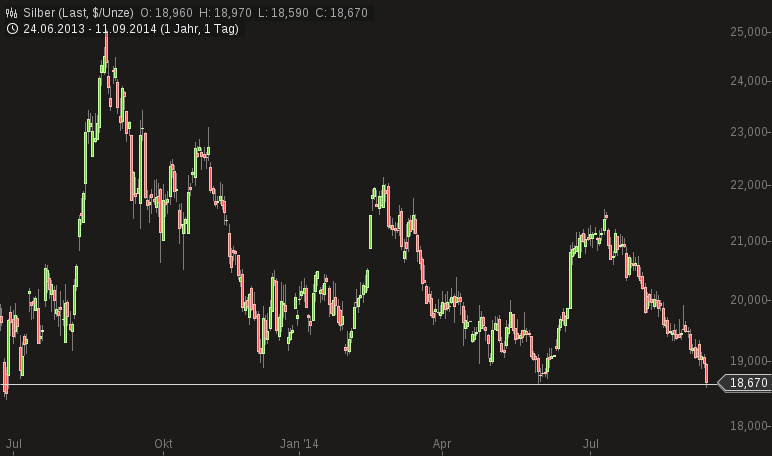
Task: Click the Jan '14 label on the time axis
Action: click(299, 444)
